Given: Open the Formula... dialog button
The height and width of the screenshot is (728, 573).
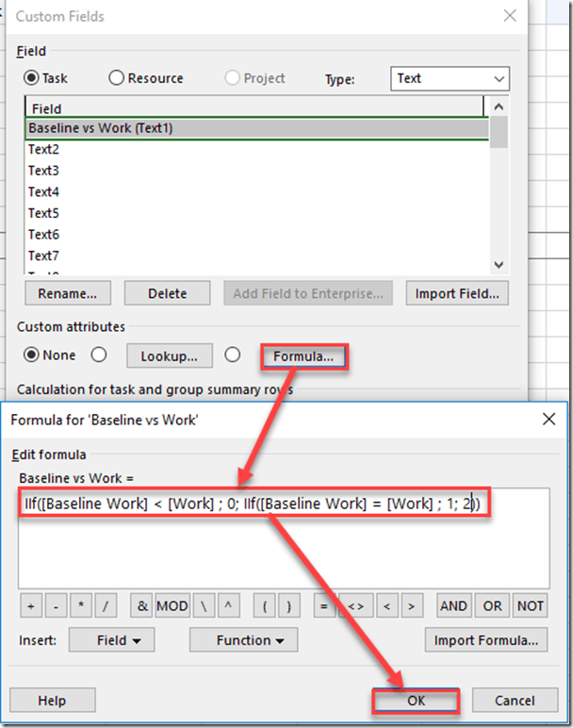Looking at the screenshot, I should pyautogui.click(x=303, y=356).
